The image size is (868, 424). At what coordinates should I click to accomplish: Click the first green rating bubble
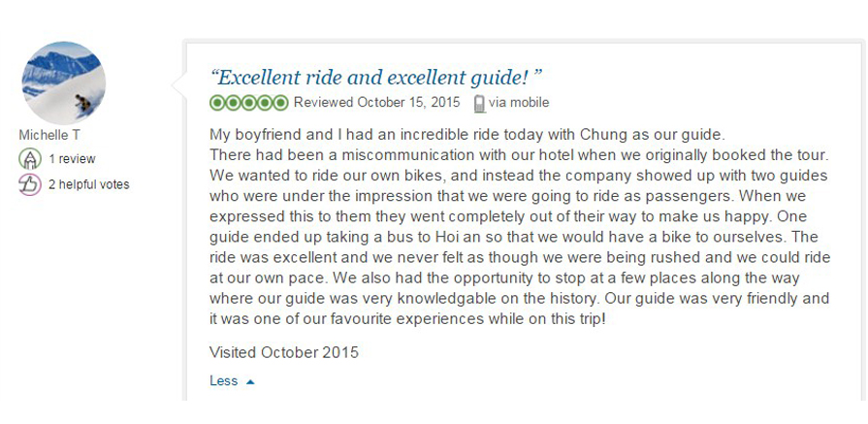[x=217, y=103]
